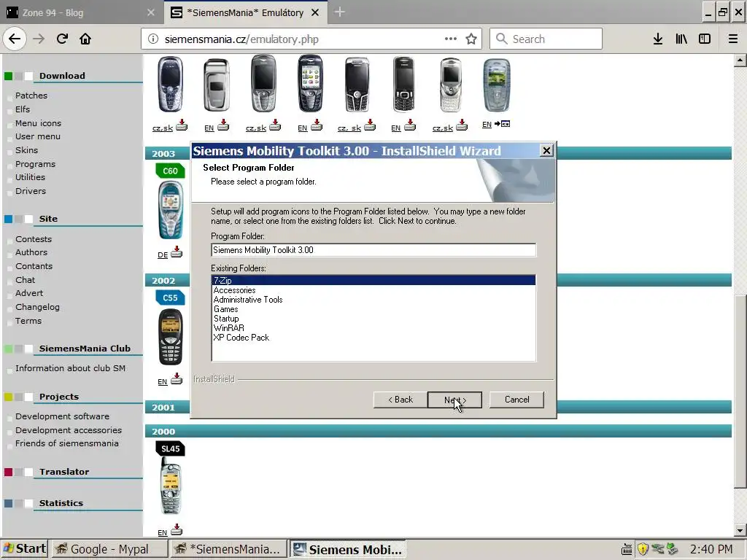Click the Back button in the wizard
Image resolution: width=747 pixels, height=560 pixels.
click(x=400, y=400)
